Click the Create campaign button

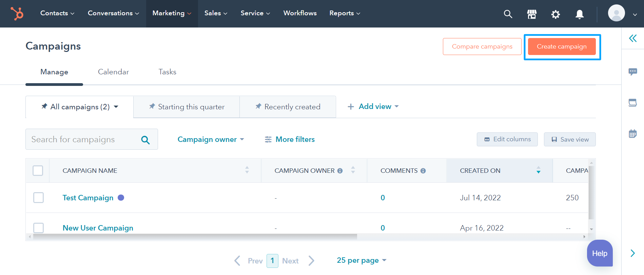click(x=562, y=47)
